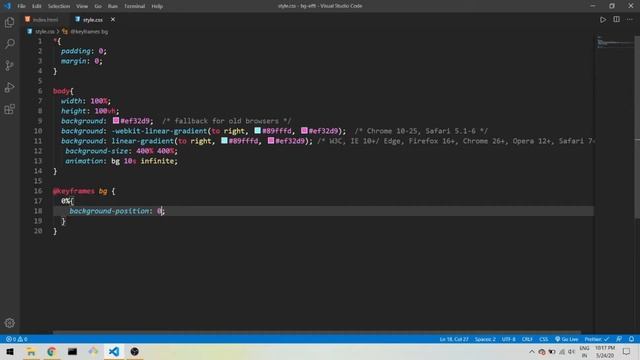Viewport: 640px width, 360px height.
Task: Click the #ef32d9 swatch on line 11
Action: [x=271, y=140]
